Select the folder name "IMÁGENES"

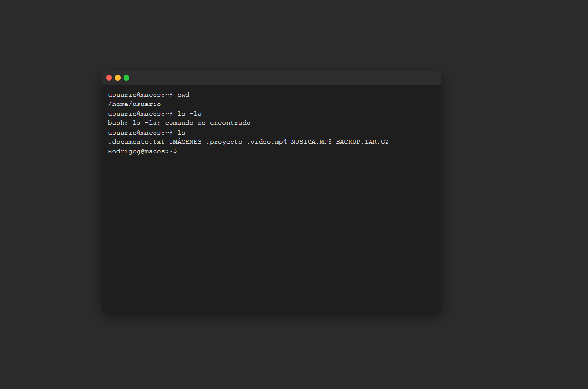(186, 142)
